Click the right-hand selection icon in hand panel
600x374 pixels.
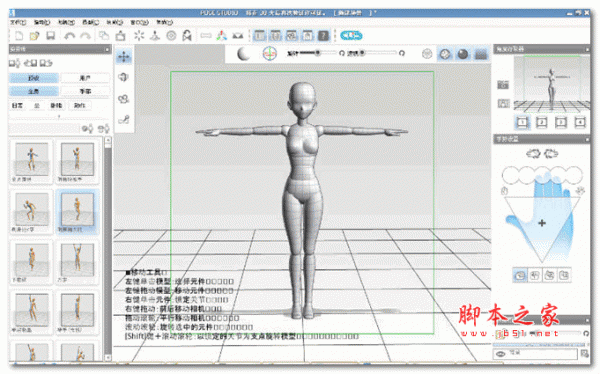(551, 154)
